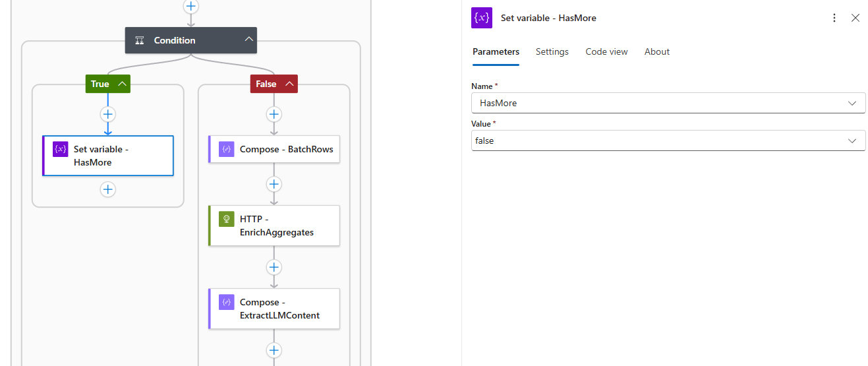Image resolution: width=868 pixels, height=366 pixels.
Task: Collapse the False branch
Action: (x=289, y=84)
